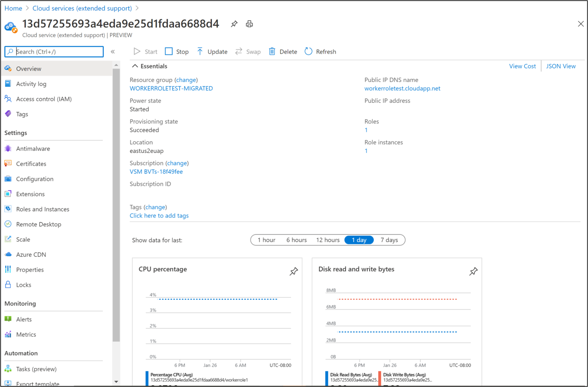The width and height of the screenshot is (588, 387).
Task: Open View Cost
Action: click(x=522, y=66)
